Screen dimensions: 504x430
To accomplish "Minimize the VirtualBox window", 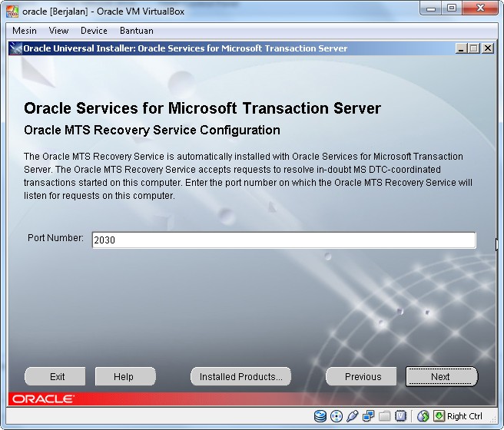I will [431, 8].
